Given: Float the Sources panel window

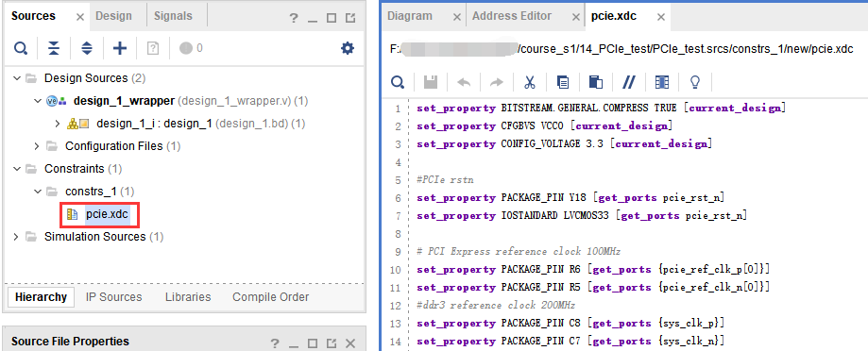Looking at the screenshot, I should click(350, 18).
